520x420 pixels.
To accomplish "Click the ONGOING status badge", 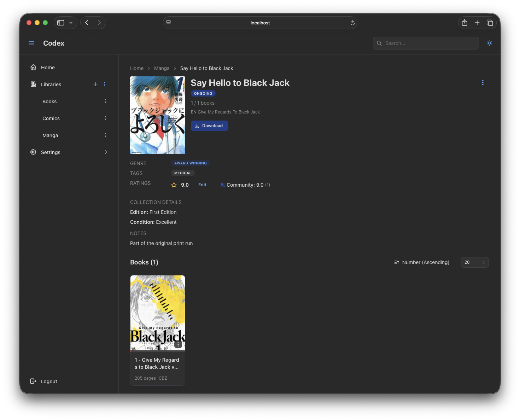I will [203, 93].
